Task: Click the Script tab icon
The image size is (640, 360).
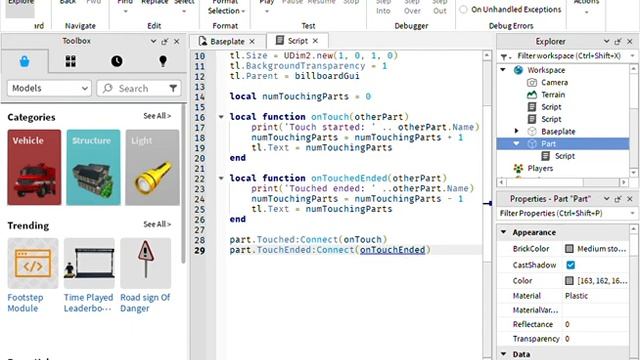Action: coord(280,40)
